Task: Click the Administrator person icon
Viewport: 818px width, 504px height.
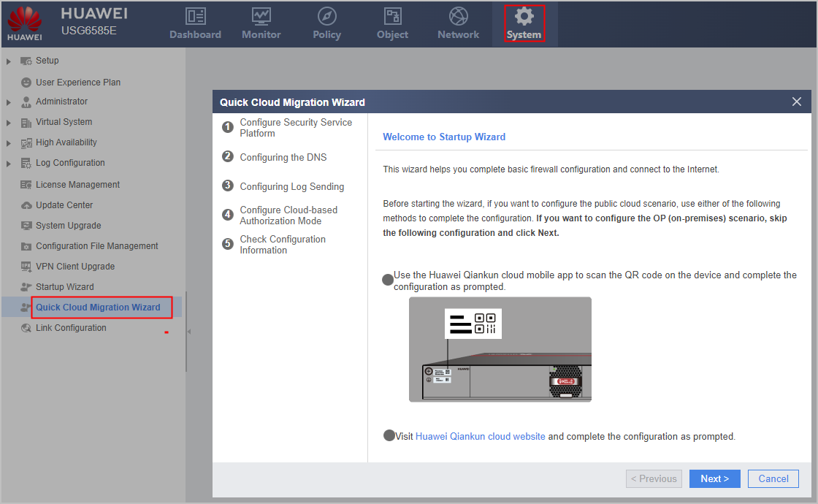Action: pyautogui.click(x=26, y=102)
